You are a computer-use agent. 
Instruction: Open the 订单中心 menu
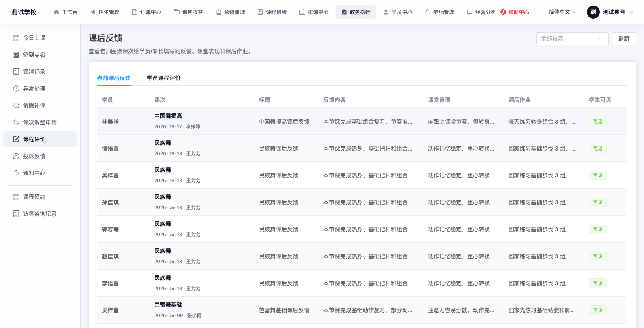(147, 12)
